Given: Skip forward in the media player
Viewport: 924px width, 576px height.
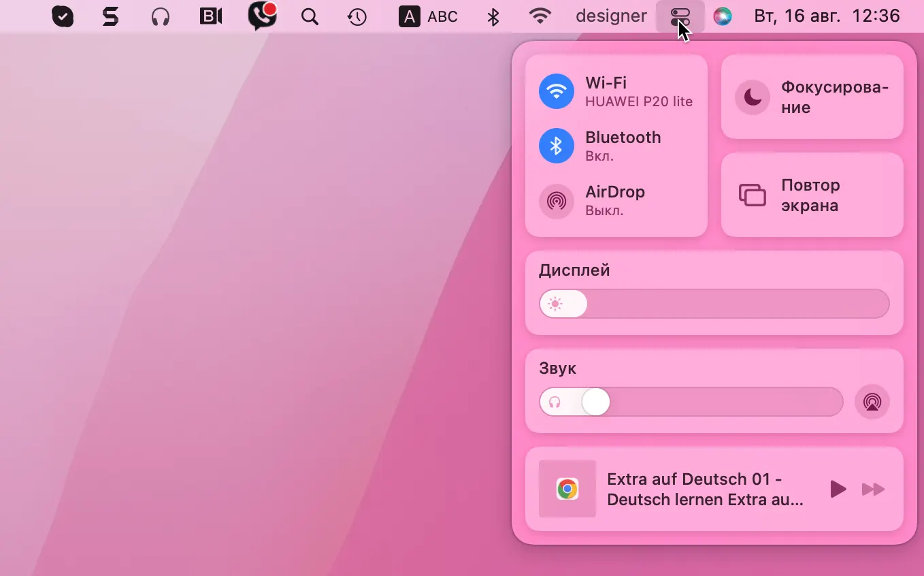Looking at the screenshot, I should click(x=873, y=489).
